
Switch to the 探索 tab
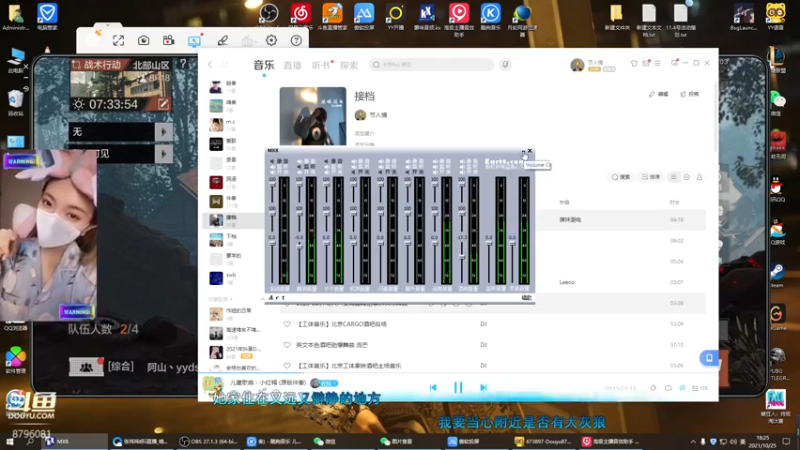pyautogui.click(x=349, y=65)
